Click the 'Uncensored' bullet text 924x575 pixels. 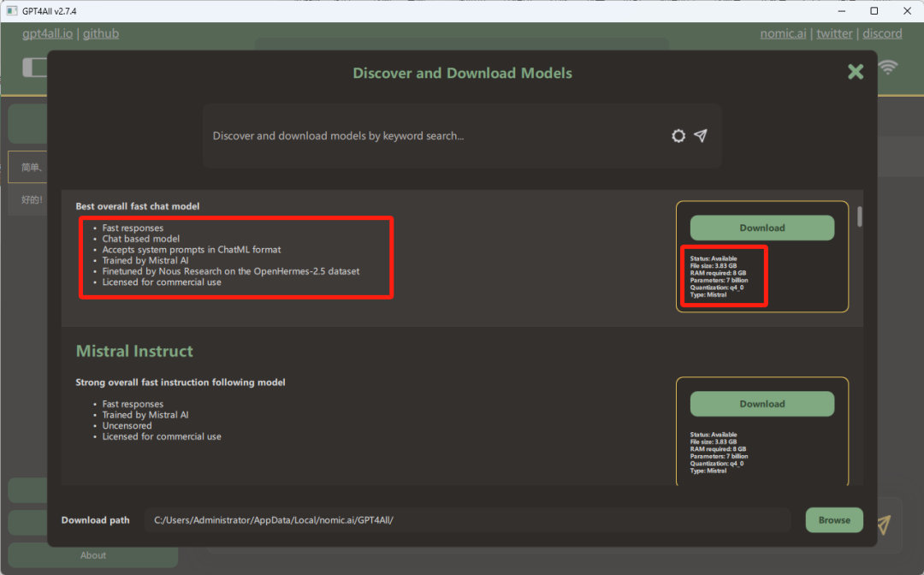tap(127, 426)
